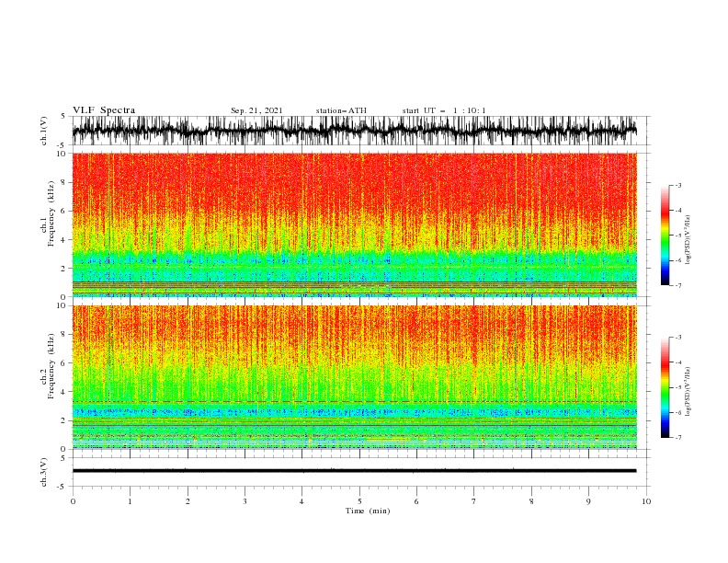
Task: Click the flat ch.3 voltage trace
Action: 354,471
